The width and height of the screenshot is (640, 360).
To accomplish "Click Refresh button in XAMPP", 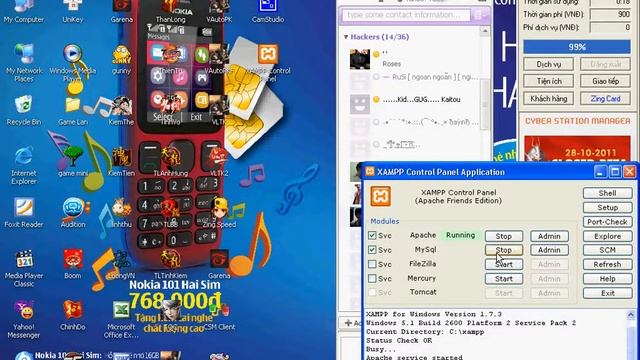I will click(x=607, y=264).
